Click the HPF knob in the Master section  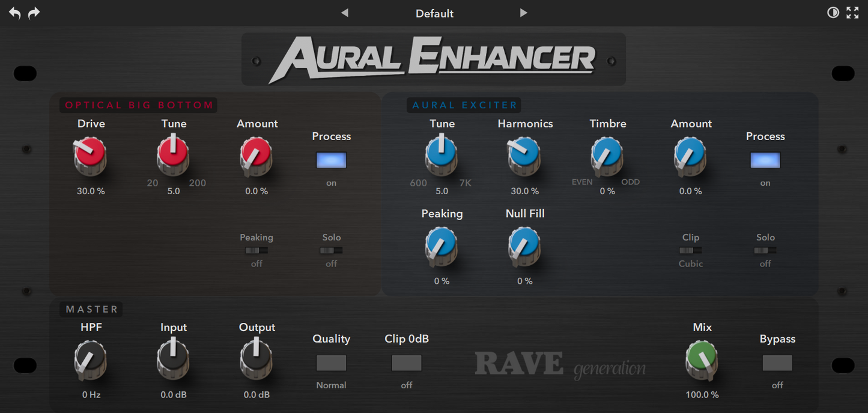click(91, 360)
